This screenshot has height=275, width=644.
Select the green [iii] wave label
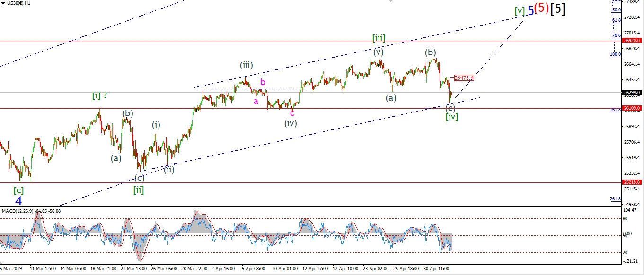[x=378, y=38]
